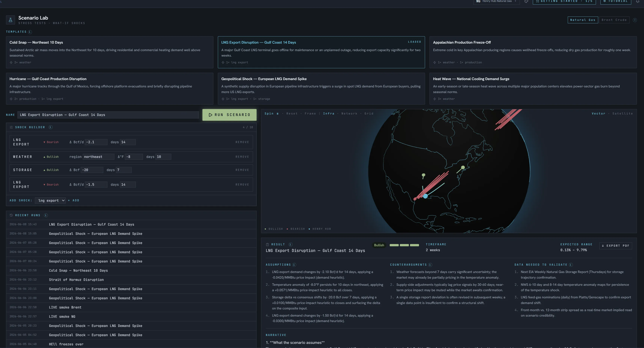Open recent run LIVE smoke Brent
This screenshot has width=644, height=348.
131,307
